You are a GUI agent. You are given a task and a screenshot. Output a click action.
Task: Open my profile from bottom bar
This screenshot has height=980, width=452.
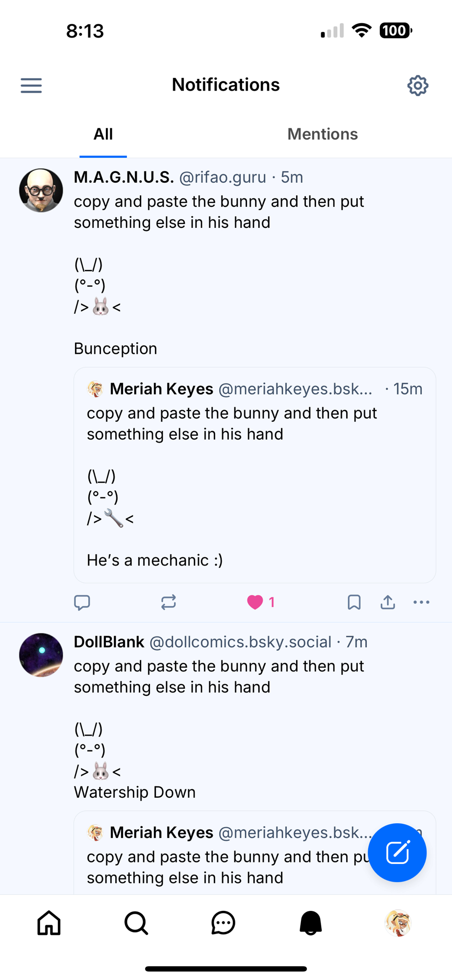[x=398, y=923]
